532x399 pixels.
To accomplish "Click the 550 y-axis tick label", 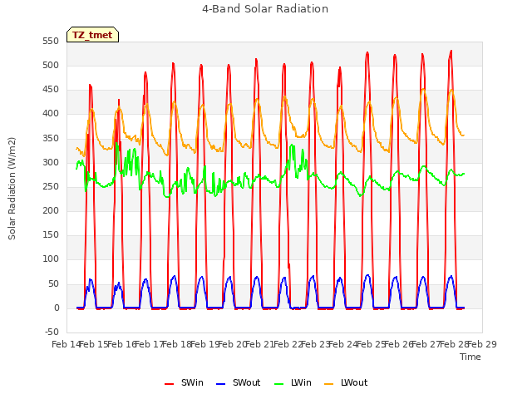I will tap(51, 42).
